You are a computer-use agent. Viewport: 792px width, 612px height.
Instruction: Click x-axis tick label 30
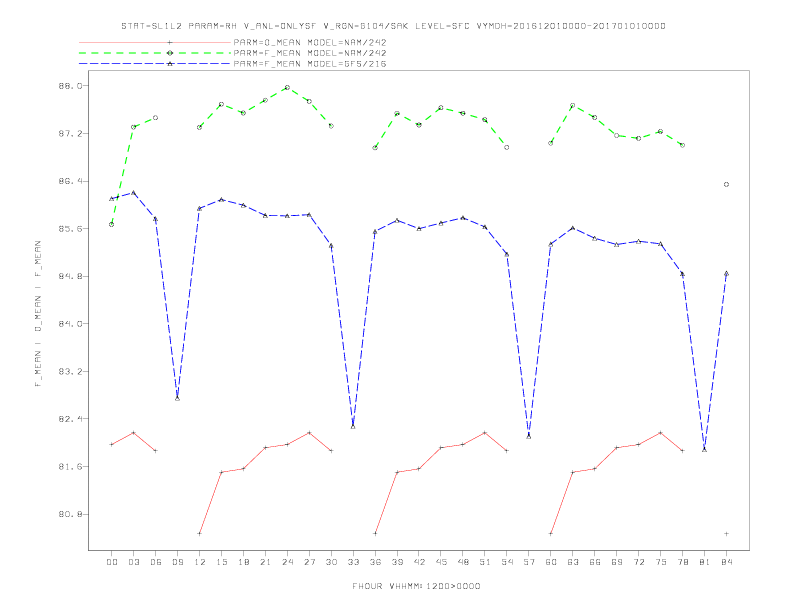tap(331, 562)
